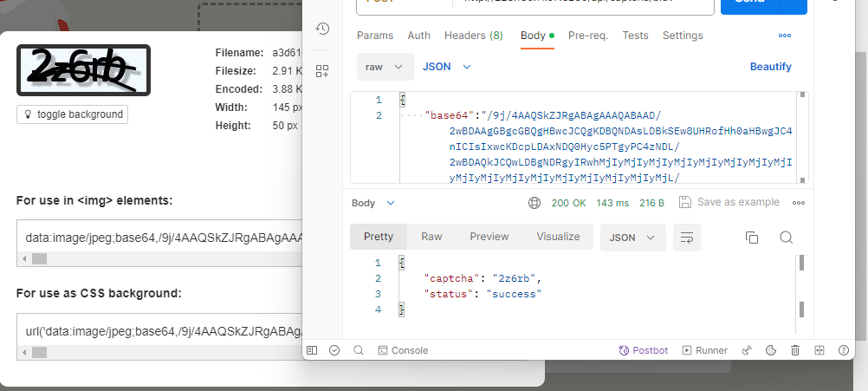Toggle line wrap icon in response
Screen dimensions: 868x391
tap(688, 238)
